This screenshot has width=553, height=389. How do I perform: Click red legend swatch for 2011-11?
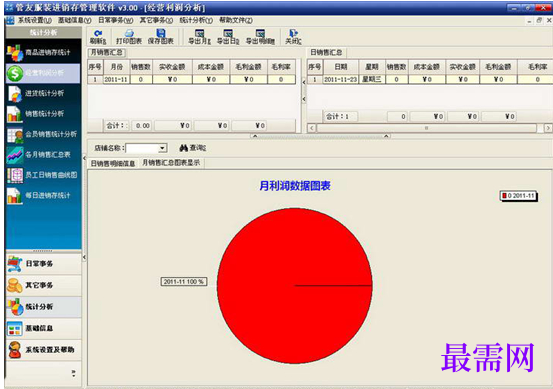(504, 195)
